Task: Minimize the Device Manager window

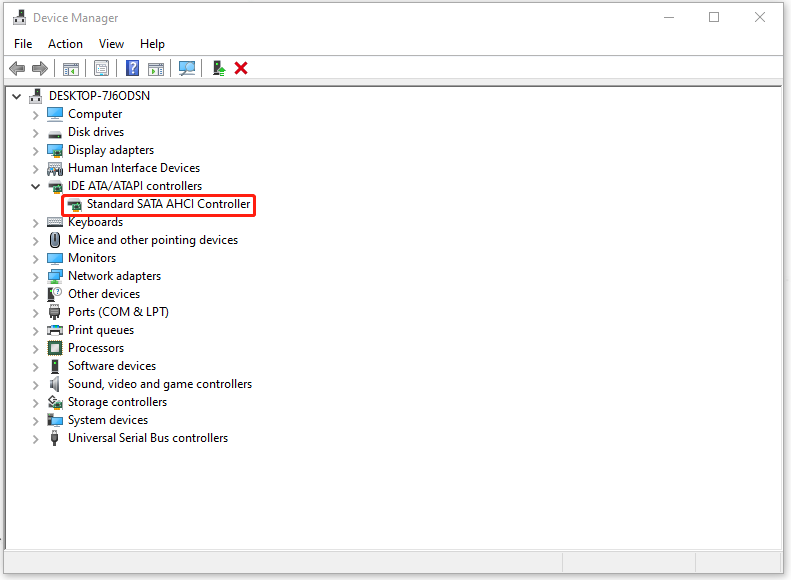Action: pyautogui.click(x=669, y=18)
